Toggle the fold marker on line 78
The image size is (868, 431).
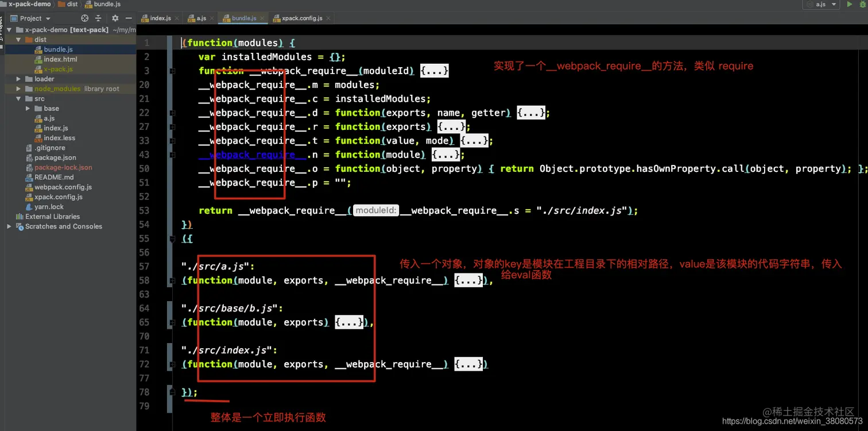(172, 392)
